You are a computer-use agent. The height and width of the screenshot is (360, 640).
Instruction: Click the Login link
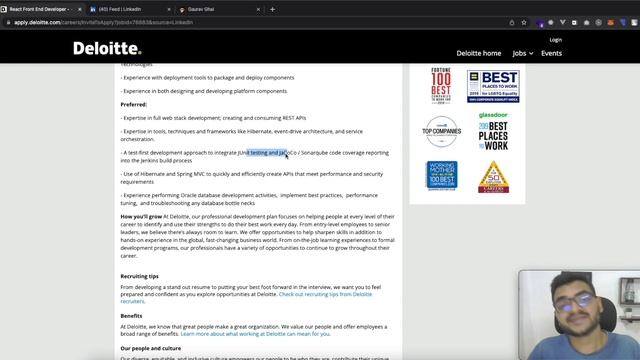556,40
